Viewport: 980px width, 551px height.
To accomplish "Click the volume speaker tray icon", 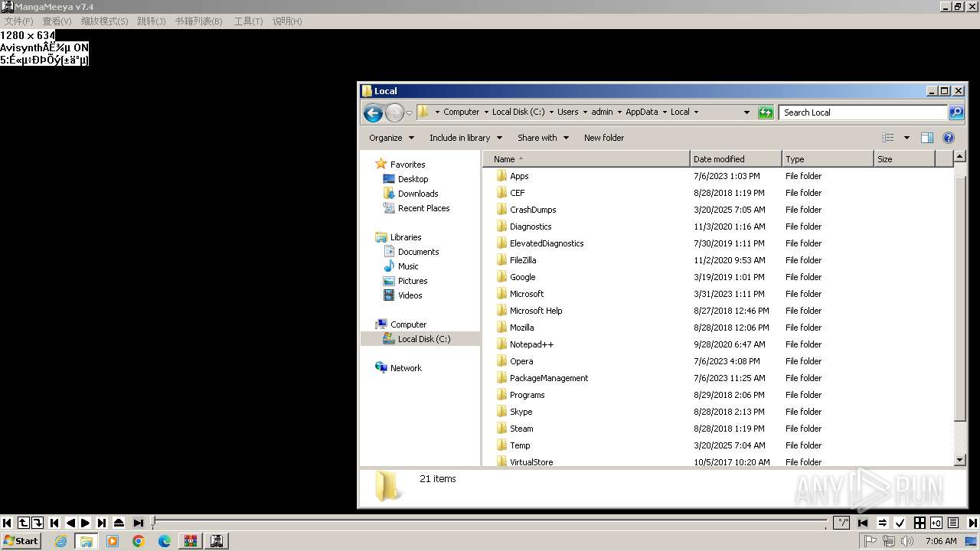I will (x=907, y=541).
